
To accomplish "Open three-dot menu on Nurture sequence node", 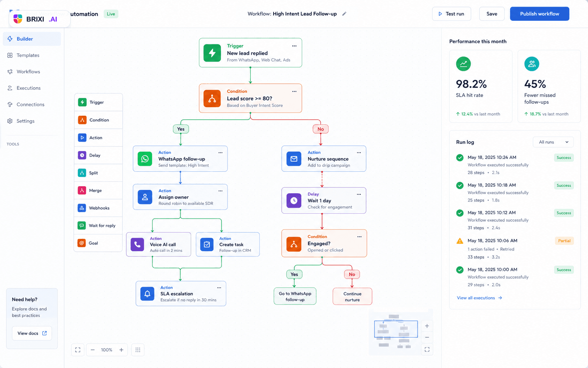I will click(359, 152).
